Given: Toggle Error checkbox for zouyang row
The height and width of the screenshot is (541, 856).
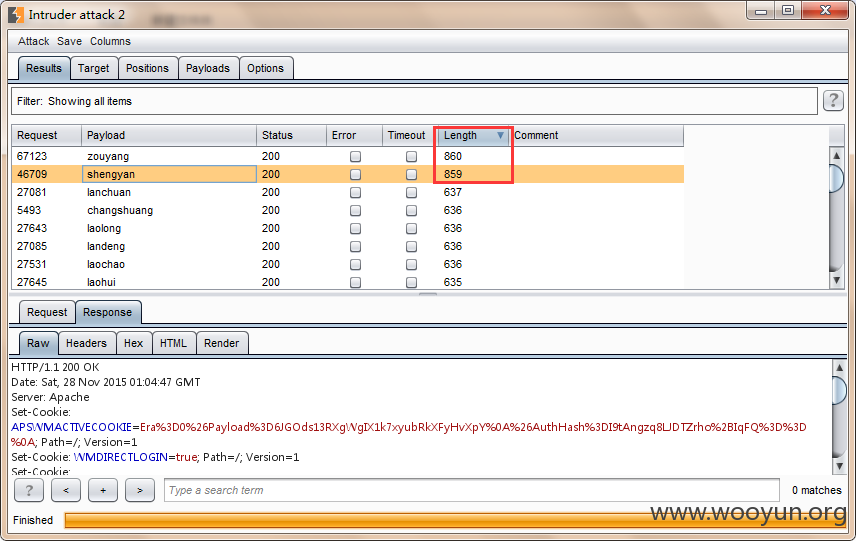Looking at the screenshot, I should 355,157.
